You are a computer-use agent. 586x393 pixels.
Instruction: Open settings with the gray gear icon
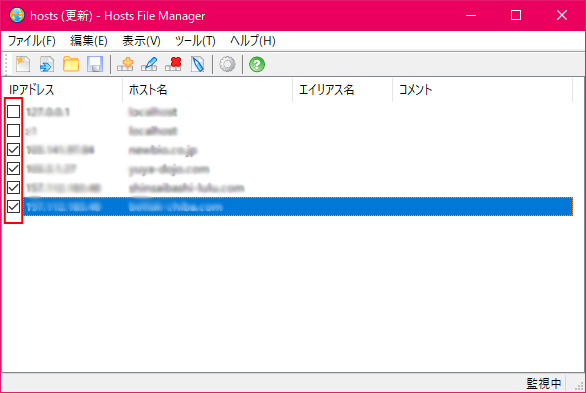pos(227,64)
